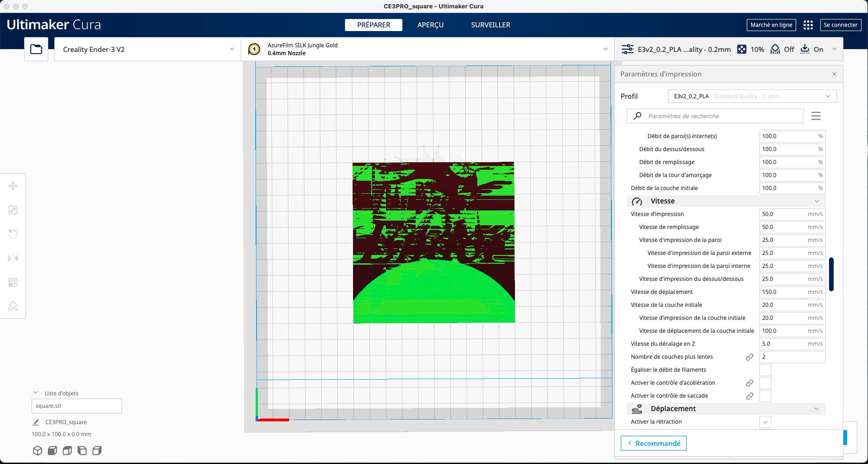Edit Vitesse de remplissage value field
This screenshot has width=868, height=464.
pos(792,227)
